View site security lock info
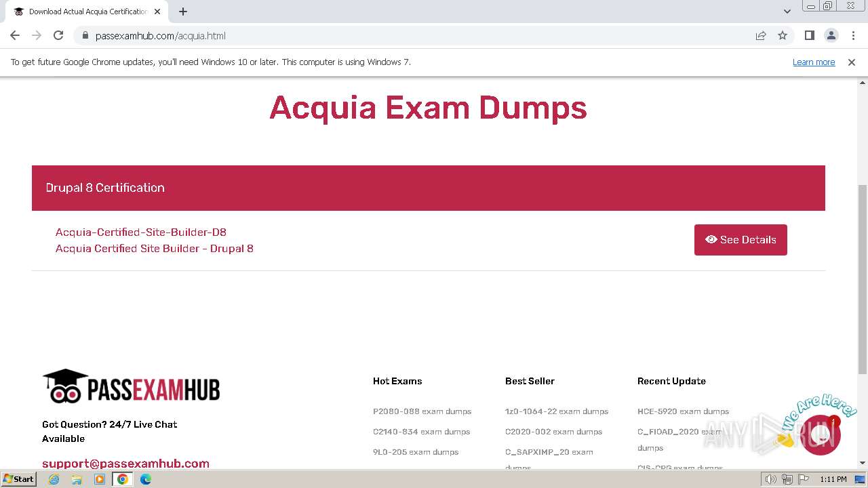The width and height of the screenshot is (868, 488). coord(85,35)
